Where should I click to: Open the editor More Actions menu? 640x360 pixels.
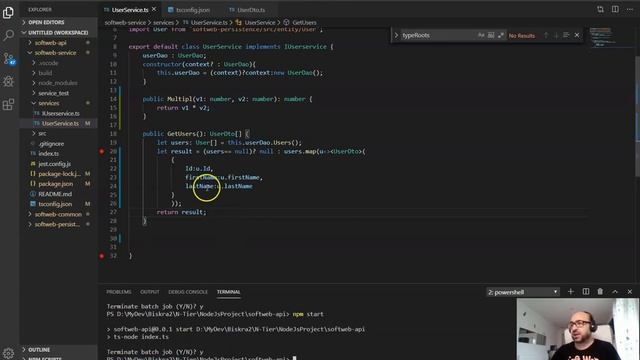point(630,9)
